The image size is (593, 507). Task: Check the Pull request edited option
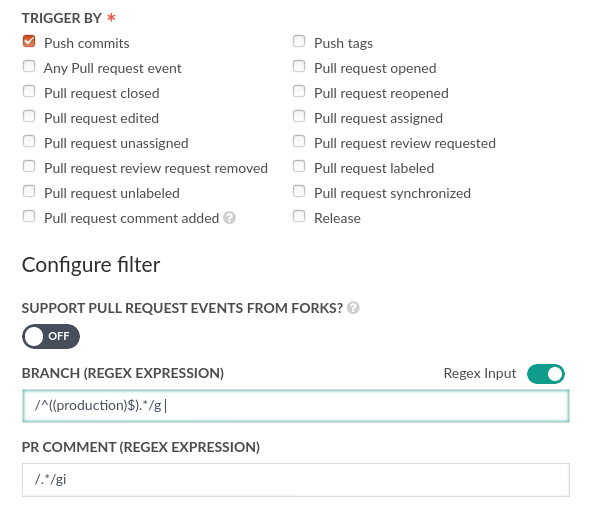click(29, 116)
